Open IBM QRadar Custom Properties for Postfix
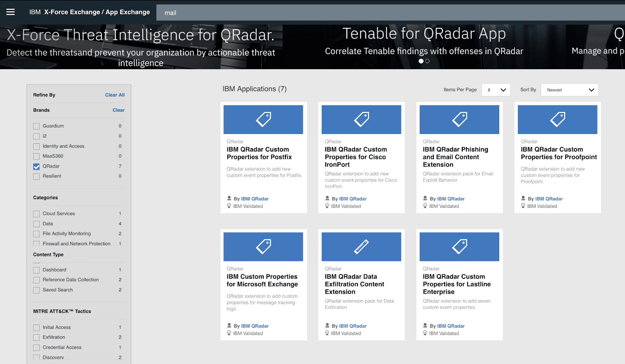This screenshot has height=364, width=625. tap(259, 153)
